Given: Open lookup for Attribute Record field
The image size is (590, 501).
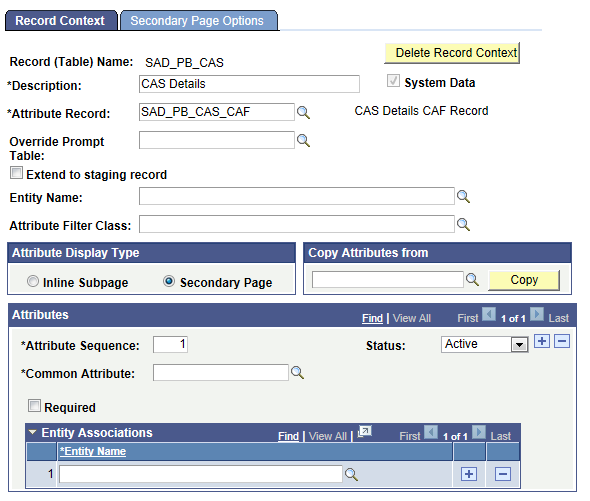Looking at the screenshot, I should (303, 113).
